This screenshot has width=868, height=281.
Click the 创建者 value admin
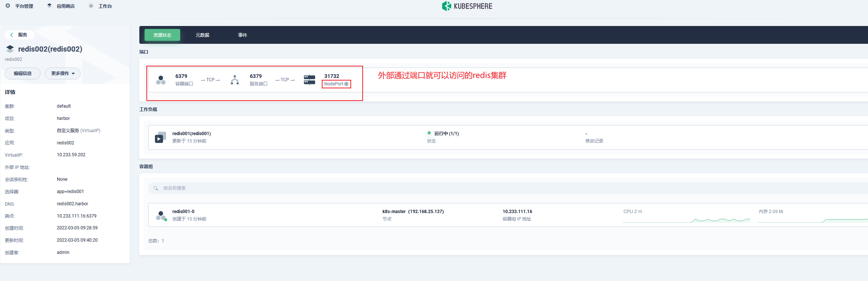pyautogui.click(x=63, y=252)
